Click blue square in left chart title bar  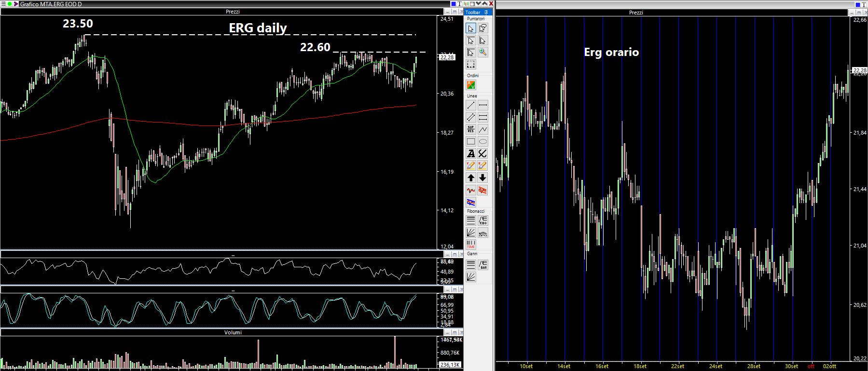tap(454, 4)
